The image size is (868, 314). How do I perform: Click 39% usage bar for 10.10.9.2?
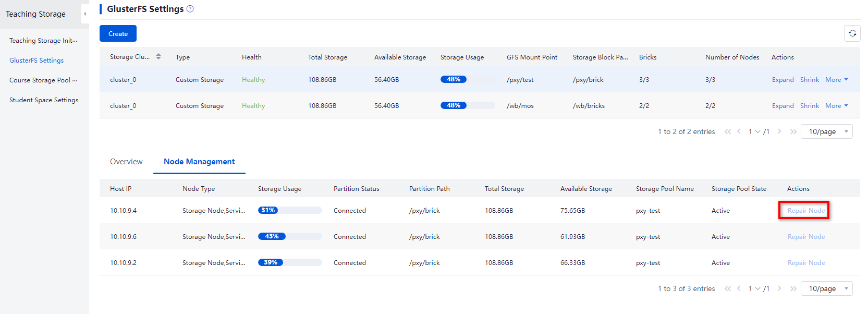pos(290,262)
